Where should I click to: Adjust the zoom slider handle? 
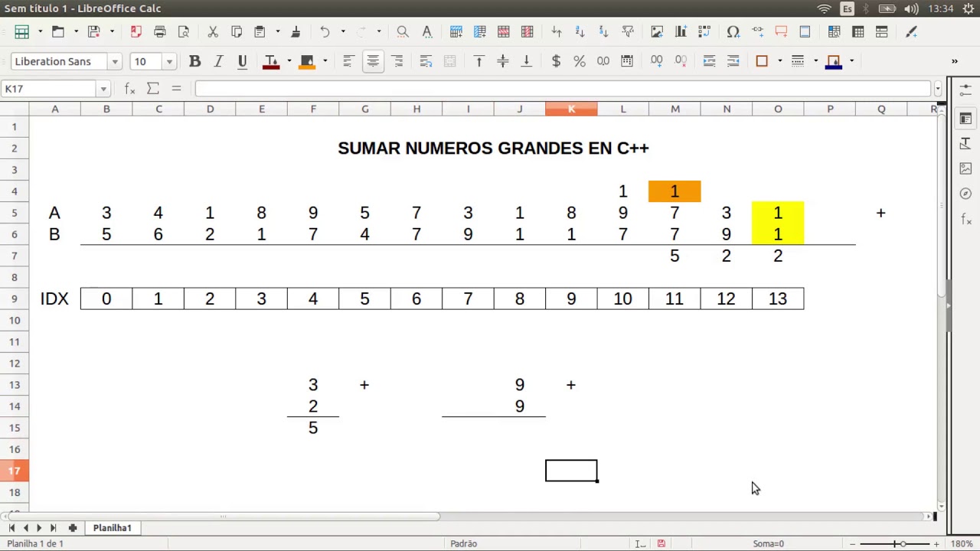click(903, 543)
